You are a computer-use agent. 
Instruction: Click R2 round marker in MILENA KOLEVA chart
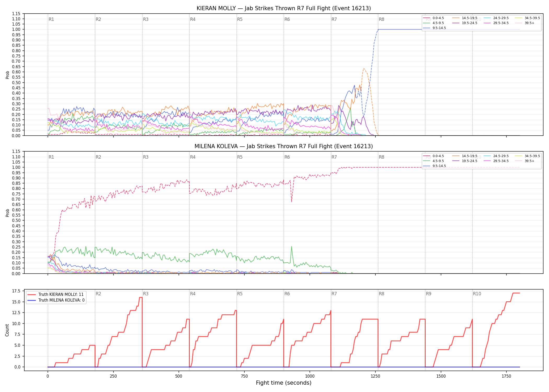[x=98, y=157]
